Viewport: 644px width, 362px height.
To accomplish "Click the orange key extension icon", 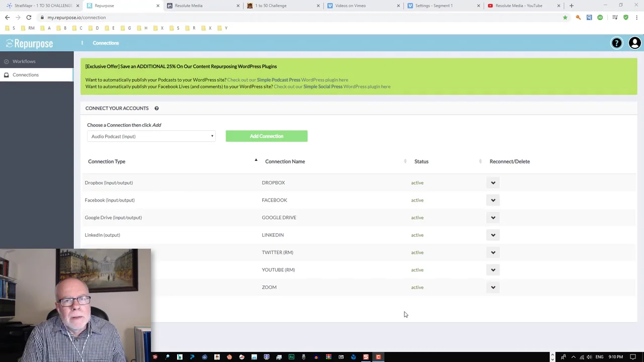I will pos(578,18).
